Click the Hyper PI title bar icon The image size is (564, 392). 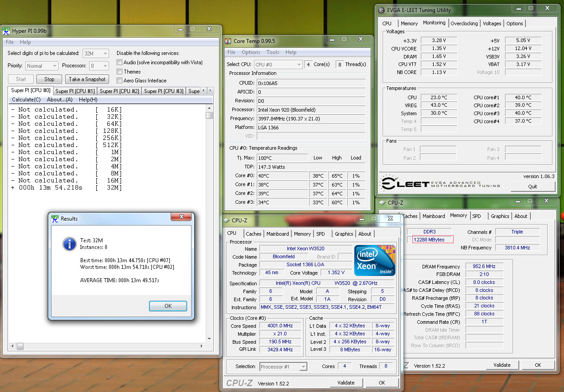[x=6, y=31]
